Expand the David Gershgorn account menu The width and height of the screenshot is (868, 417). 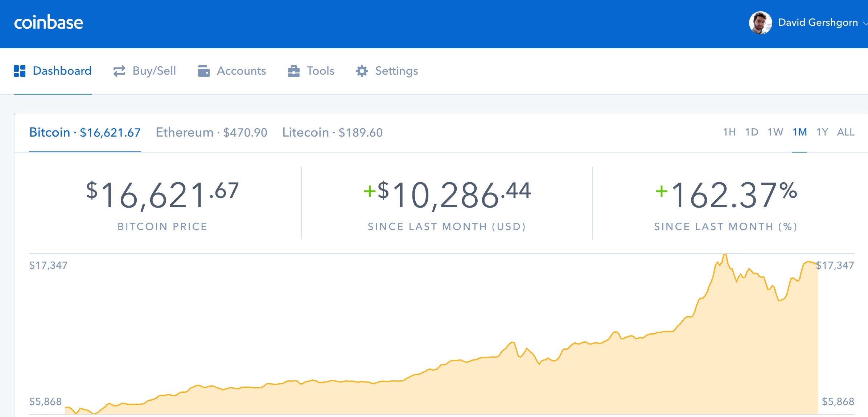pyautogui.click(x=818, y=22)
